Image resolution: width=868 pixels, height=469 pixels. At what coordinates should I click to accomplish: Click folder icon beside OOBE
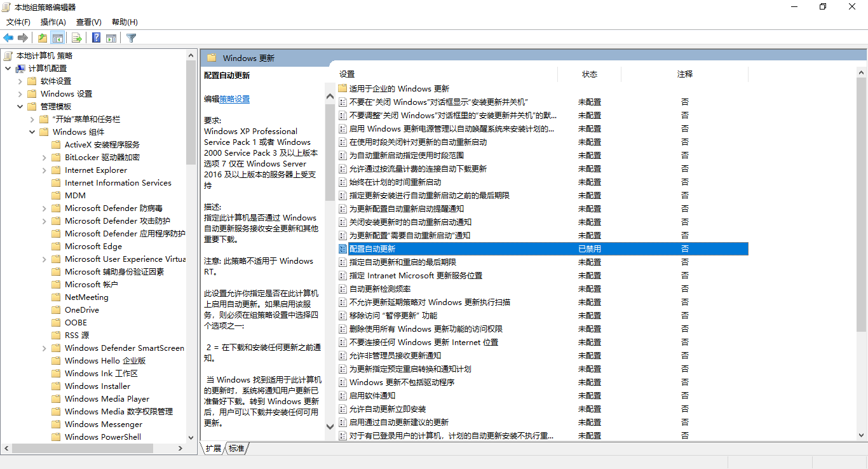[57, 323]
